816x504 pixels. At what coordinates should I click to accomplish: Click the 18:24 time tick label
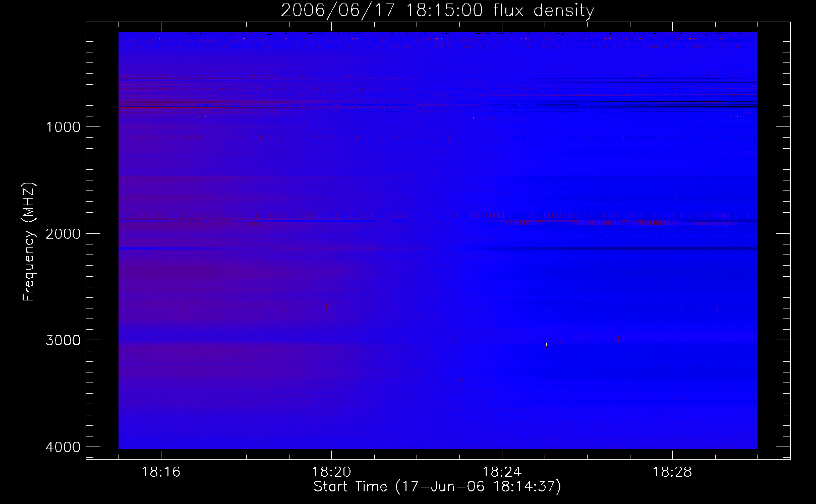pyautogui.click(x=502, y=472)
